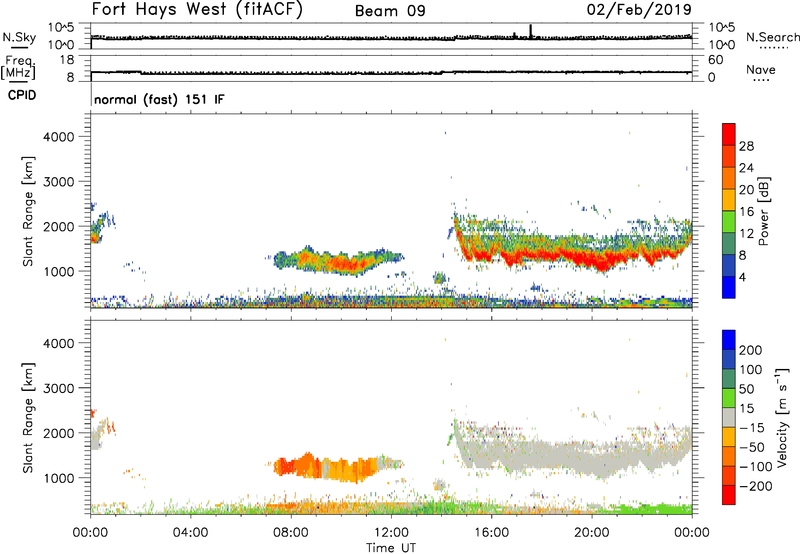This screenshot has width=800, height=554.
Task: Click the "Time UT" axis title
Action: point(391,548)
